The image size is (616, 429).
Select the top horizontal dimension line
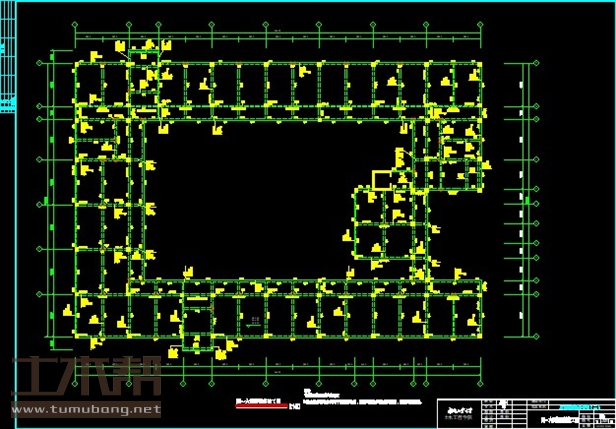[280, 40]
